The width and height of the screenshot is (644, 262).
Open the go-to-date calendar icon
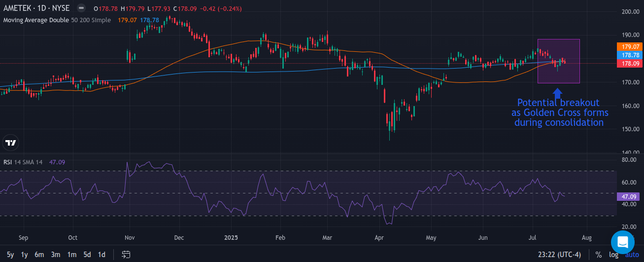(x=126, y=255)
